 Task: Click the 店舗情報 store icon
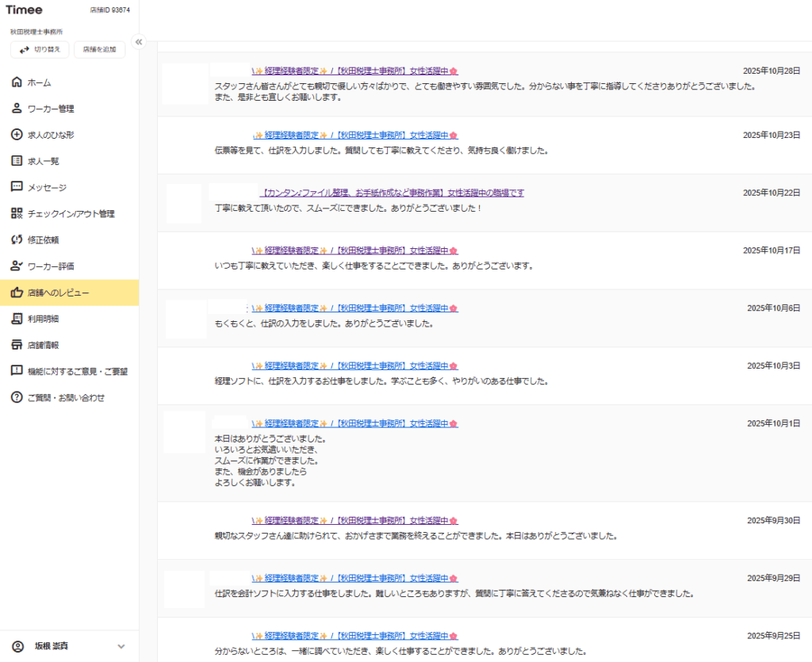(17, 345)
